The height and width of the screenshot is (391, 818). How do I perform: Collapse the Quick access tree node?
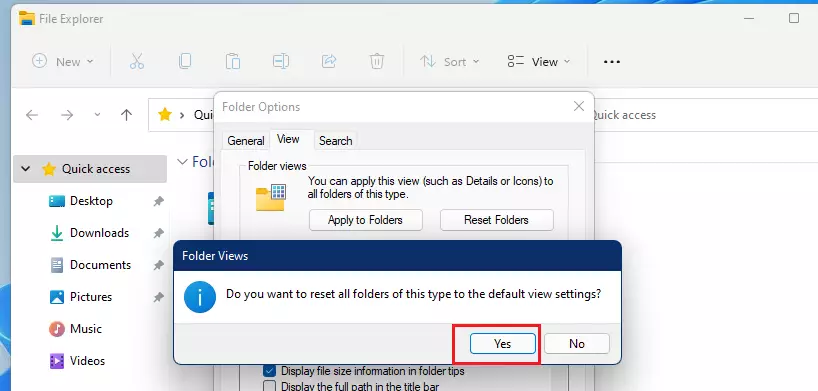pos(25,169)
